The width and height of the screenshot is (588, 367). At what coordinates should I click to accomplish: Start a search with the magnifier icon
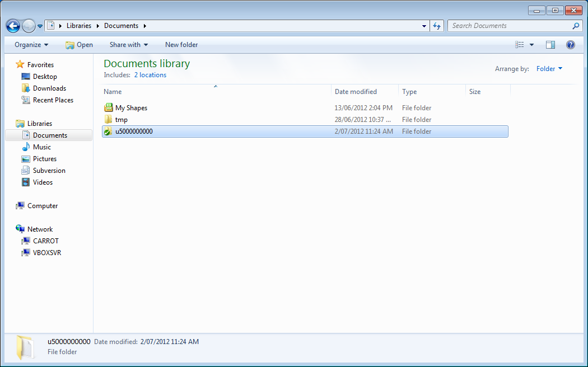pos(576,26)
